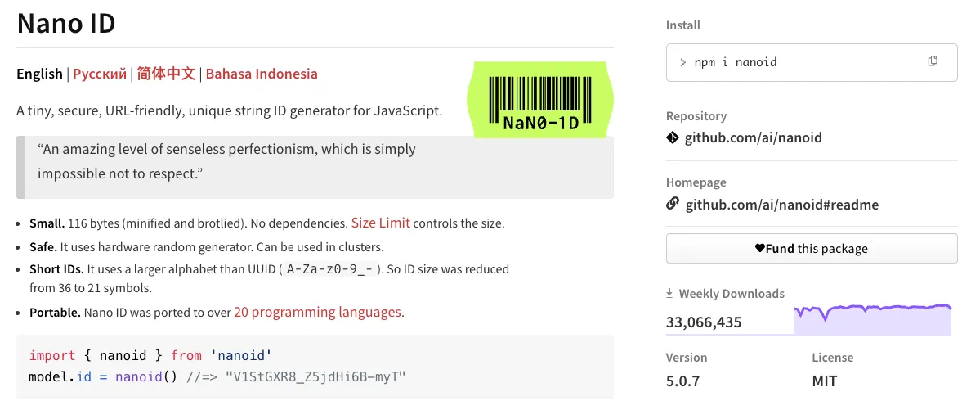Open the Русский translation link
980x401 pixels.
pyautogui.click(x=100, y=74)
